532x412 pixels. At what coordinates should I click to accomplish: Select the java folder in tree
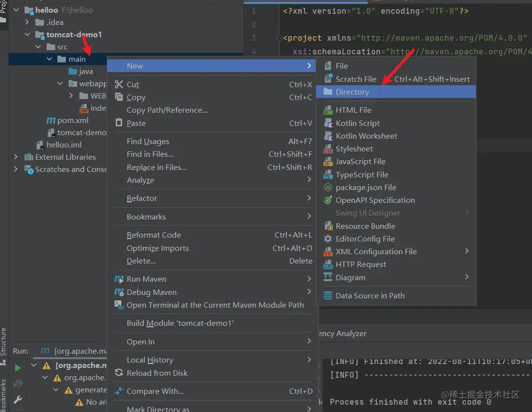tap(81, 72)
